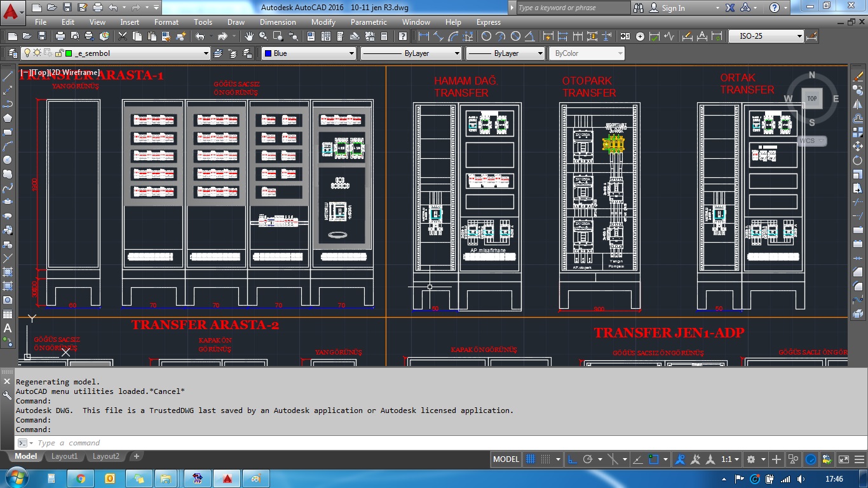
Task: Click the command line input field
Action: (x=254, y=443)
